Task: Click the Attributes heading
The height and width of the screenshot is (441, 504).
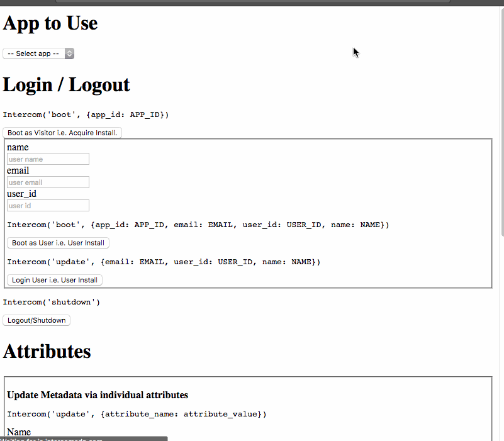Action: (x=47, y=351)
